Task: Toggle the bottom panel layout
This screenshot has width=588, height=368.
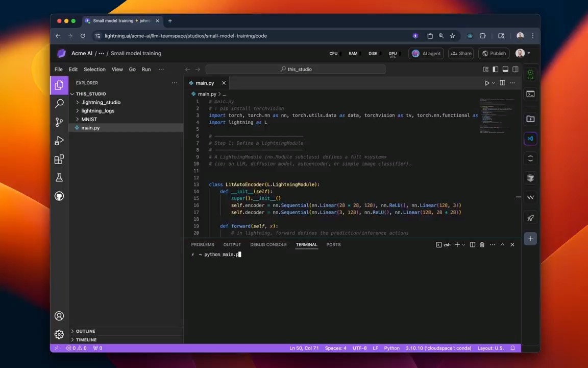Action: click(x=505, y=69)
